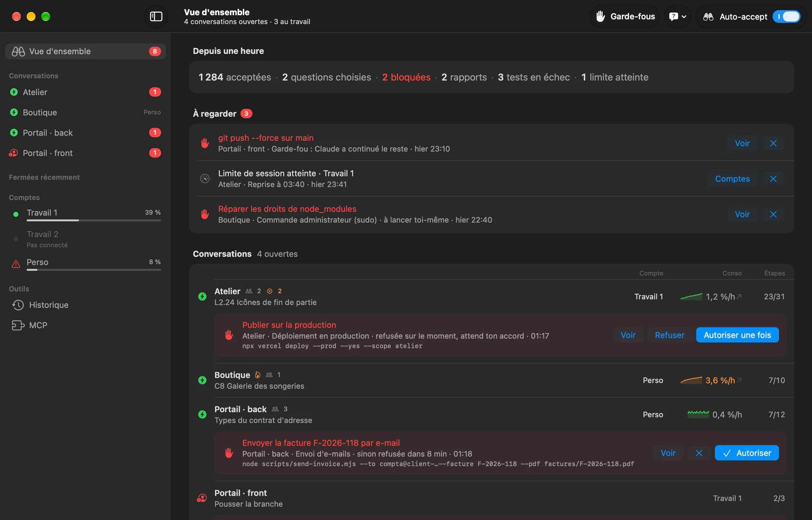Expand the Atelier conversation usage arrow
This screenshot has width=812, height=520.
[x=739, y=296]
